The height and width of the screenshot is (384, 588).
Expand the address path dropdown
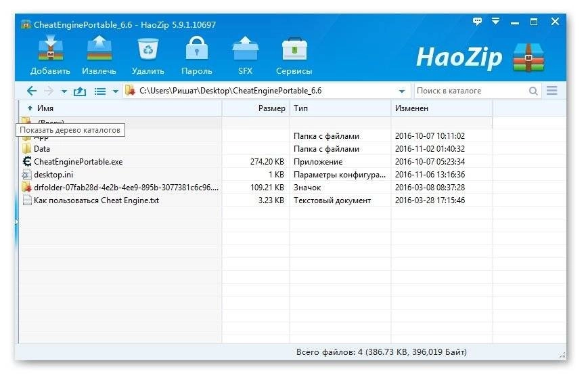(x=402, y=91)
